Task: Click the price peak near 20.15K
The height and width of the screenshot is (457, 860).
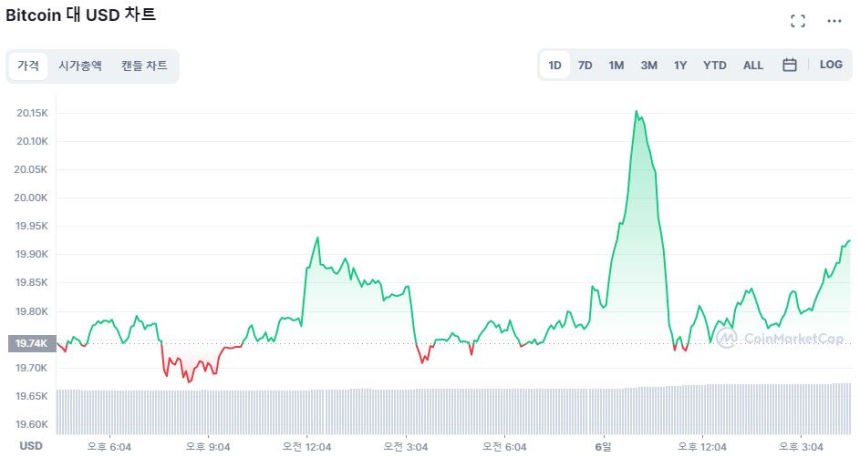Action: (636, 112)
